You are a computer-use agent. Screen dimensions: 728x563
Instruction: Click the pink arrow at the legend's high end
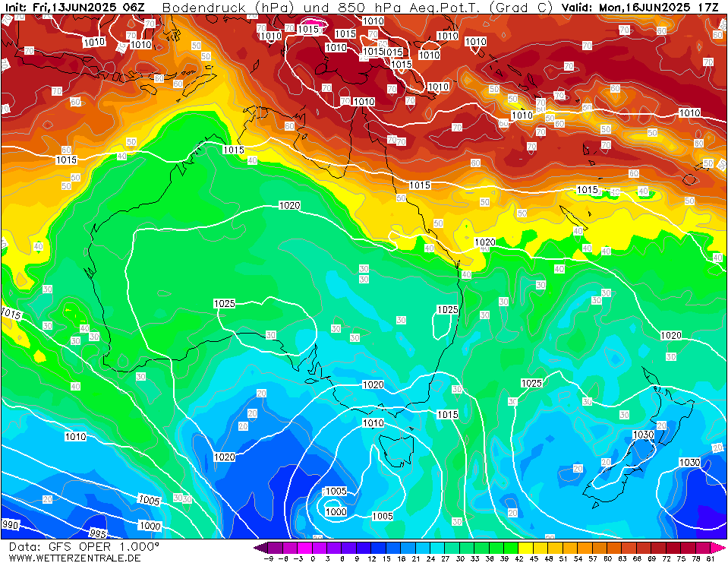(717, 547)
